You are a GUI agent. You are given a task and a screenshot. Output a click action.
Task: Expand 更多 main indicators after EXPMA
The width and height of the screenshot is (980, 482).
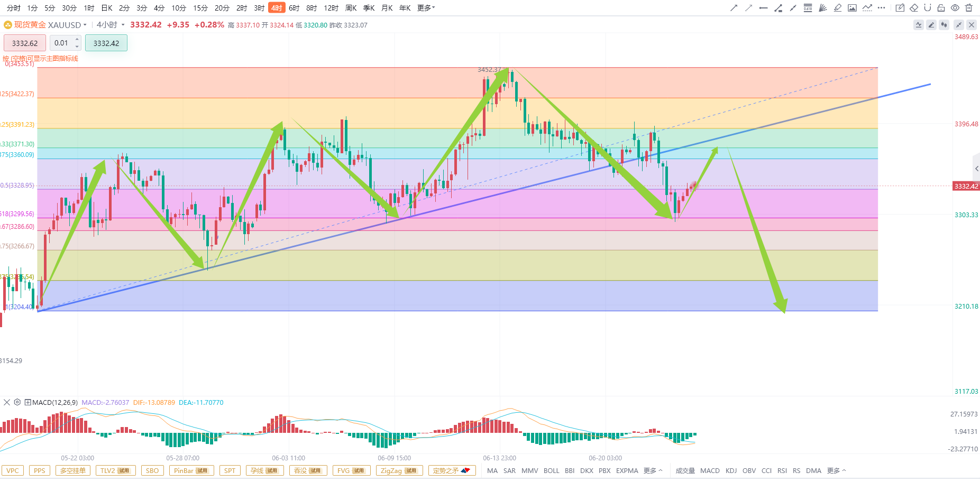tap(653, 470)
